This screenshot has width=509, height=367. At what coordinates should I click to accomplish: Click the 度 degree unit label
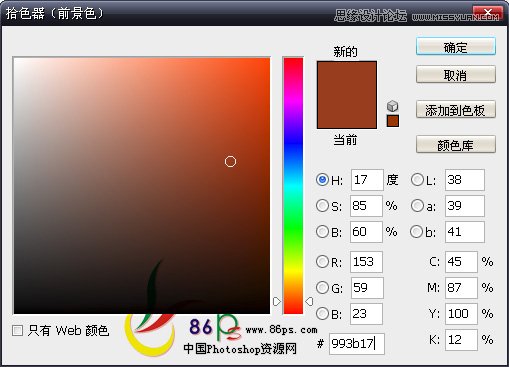click(392, 180)
